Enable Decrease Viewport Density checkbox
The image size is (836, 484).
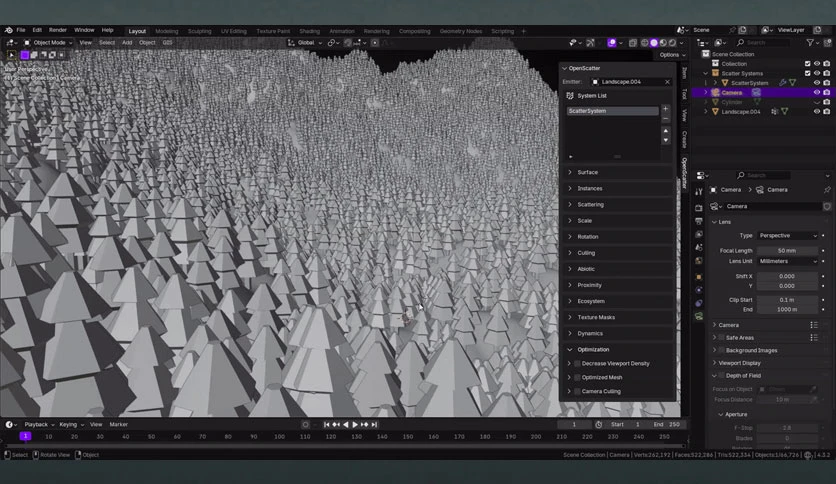click(577, 364)
